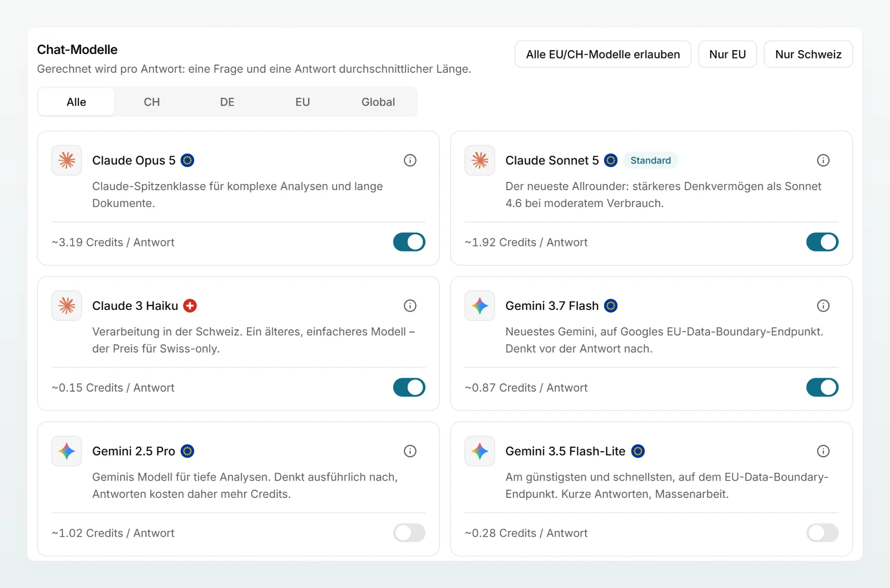Click the Claude Sonnet 5 logo icon
The image size is (890, 588).
point(480,160)
